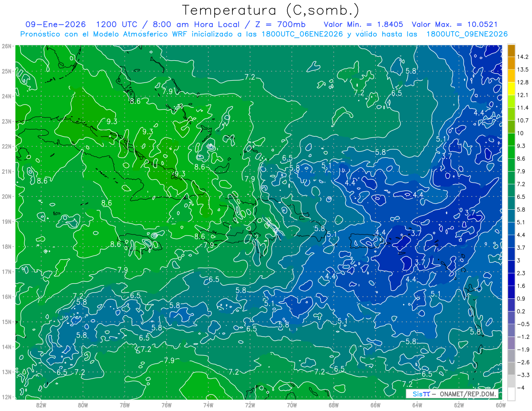Click the "78W" longitude label
The width and height of the screenshot is (532, 411).
point(125,405)
